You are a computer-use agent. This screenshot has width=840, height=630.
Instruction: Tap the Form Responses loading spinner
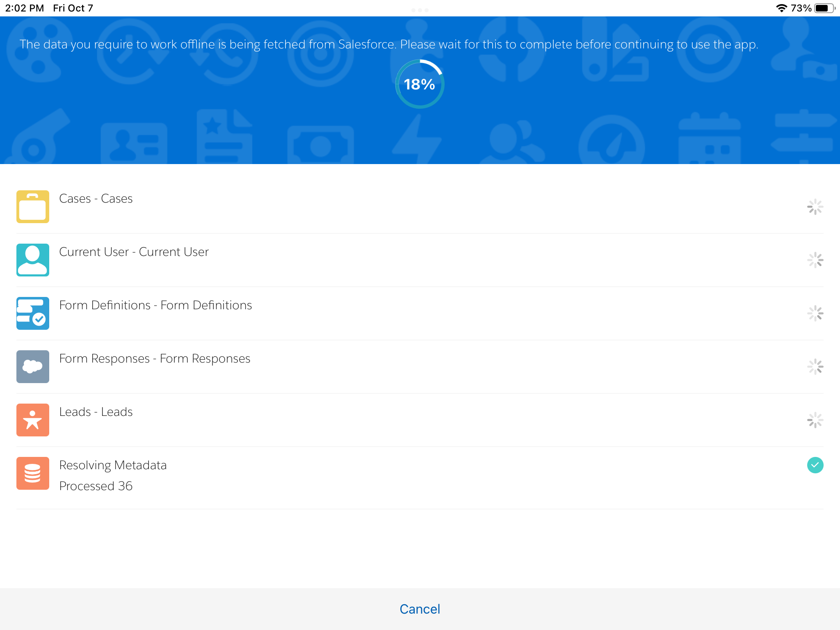click(815, 367)
